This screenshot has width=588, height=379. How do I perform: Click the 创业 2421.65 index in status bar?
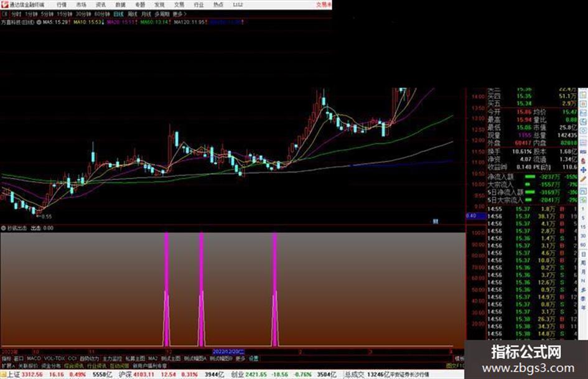(x=249, y=375)
